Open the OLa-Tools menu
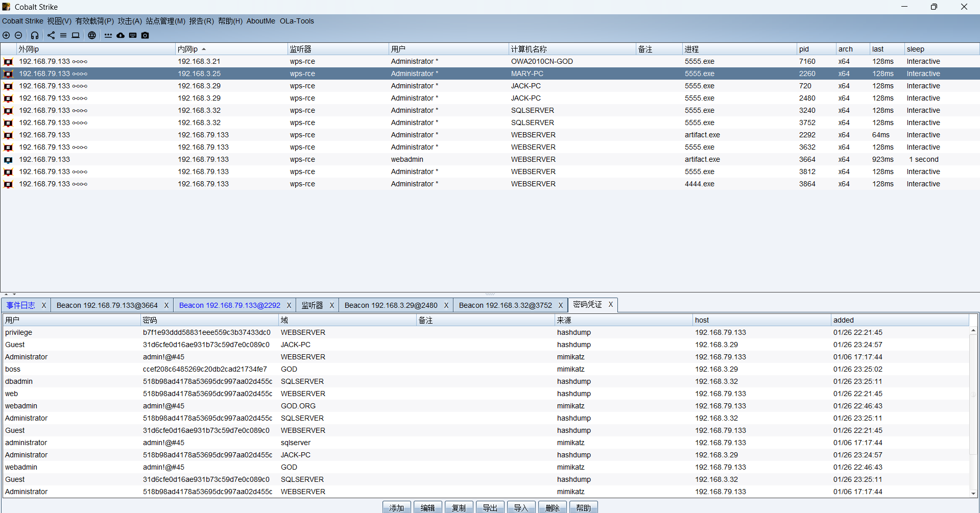The width and height of the screenshot is (980, 513). (297, 21)
